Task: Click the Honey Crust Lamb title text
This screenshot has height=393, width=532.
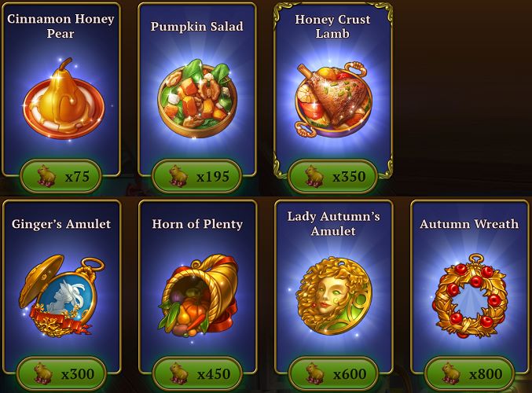Action: tap(332, 27)
